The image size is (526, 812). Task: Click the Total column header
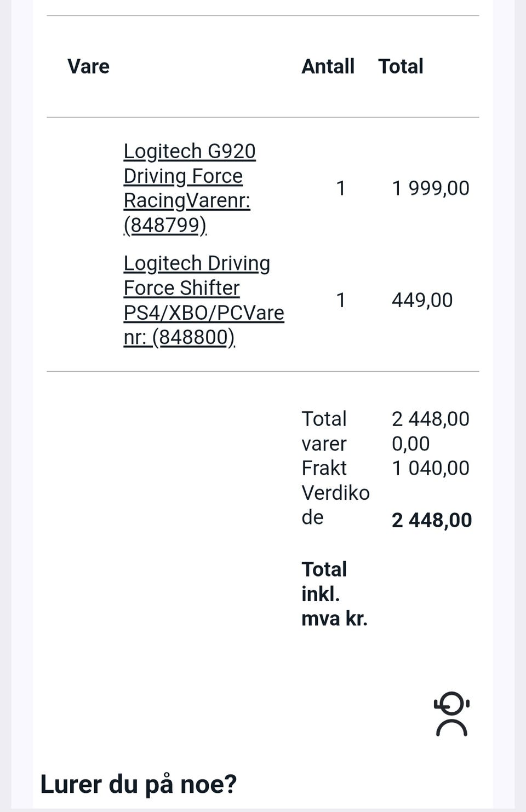(401, 66)
